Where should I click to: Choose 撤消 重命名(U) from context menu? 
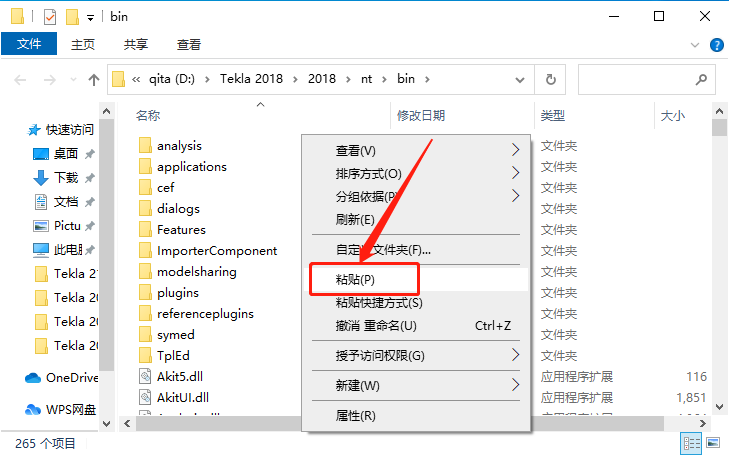(x=416, y=326)
